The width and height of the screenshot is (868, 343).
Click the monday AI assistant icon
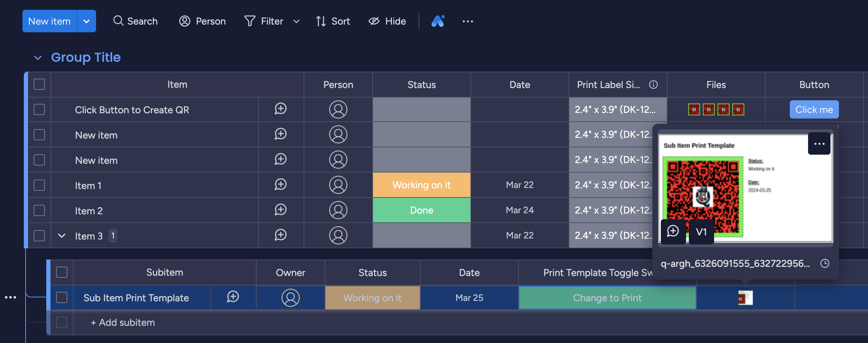tap(438, 21)
